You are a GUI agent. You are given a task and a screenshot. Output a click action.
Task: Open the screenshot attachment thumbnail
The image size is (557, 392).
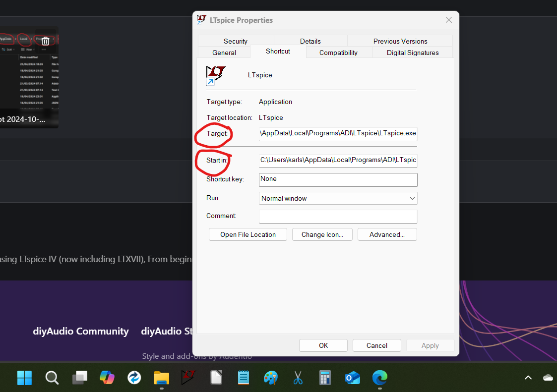tap(28, 77)
